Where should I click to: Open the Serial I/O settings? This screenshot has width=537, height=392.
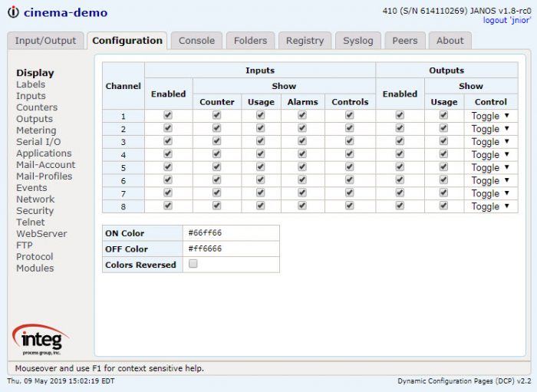pyautogui.click(x=38, y=142)
